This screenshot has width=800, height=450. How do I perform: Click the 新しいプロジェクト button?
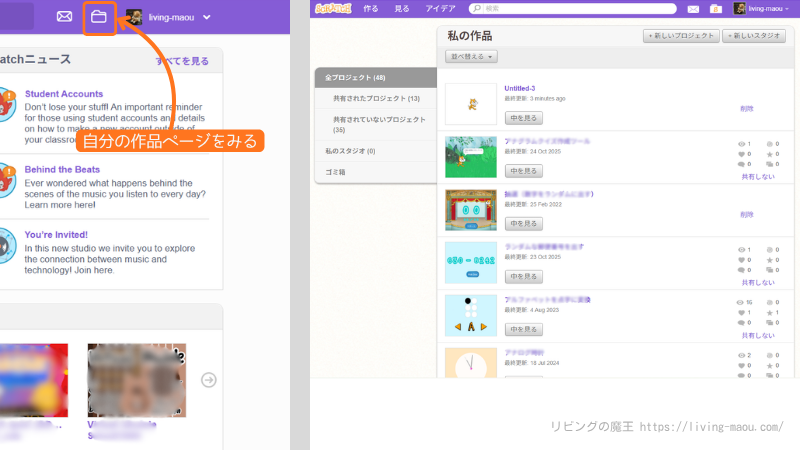(680, 35)
